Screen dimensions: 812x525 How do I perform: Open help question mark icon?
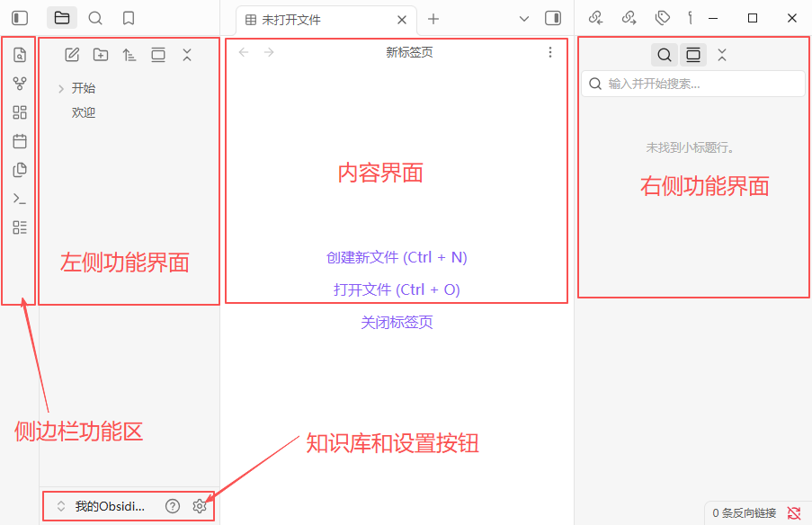173,506
